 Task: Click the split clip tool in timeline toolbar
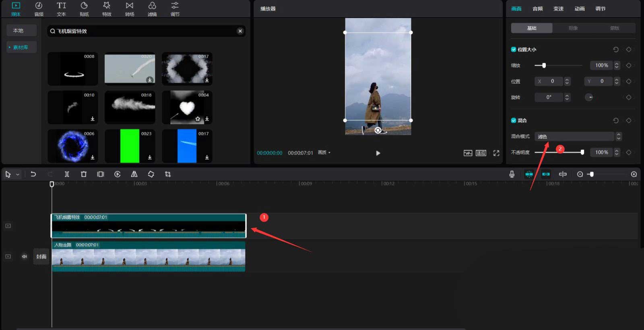(x=67, y=174)
